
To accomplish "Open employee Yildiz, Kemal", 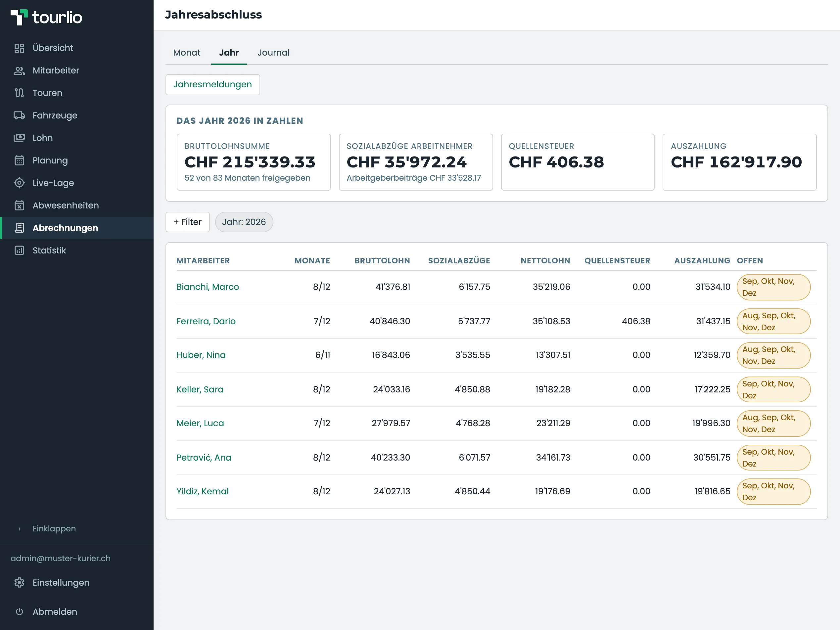I will coord(203,491).
